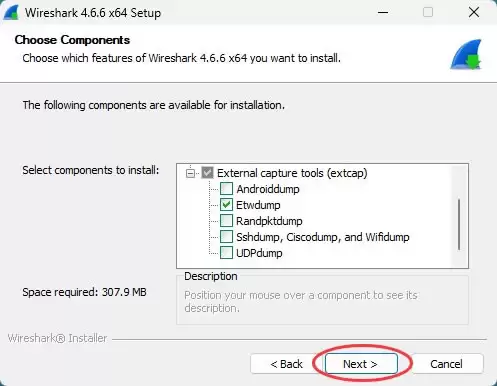
Task: Go to next step with Next button
Action: [x=361, y=364]
